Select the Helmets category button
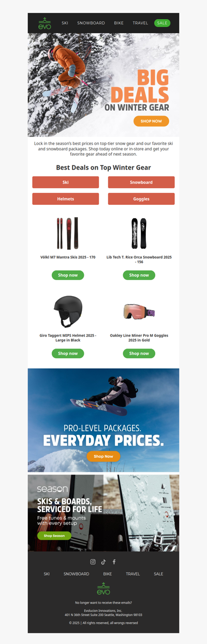This screenshot has height=644, width=207. (x=66, y=199)
